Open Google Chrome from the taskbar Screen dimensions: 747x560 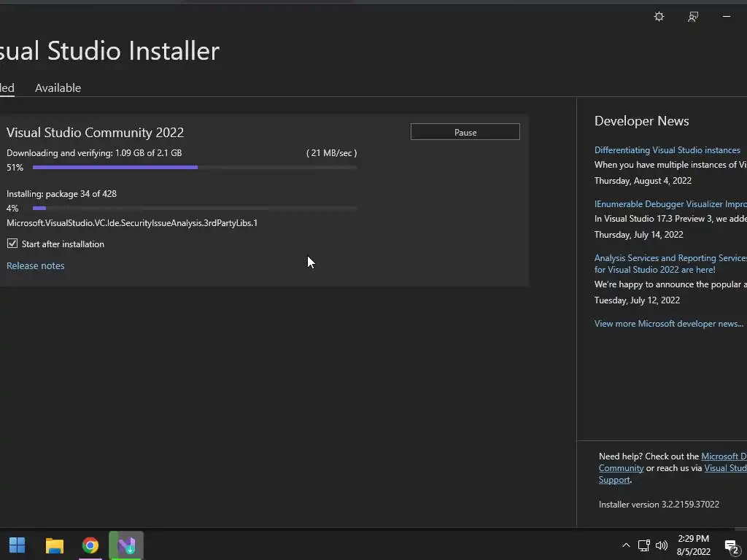[90, 545]
